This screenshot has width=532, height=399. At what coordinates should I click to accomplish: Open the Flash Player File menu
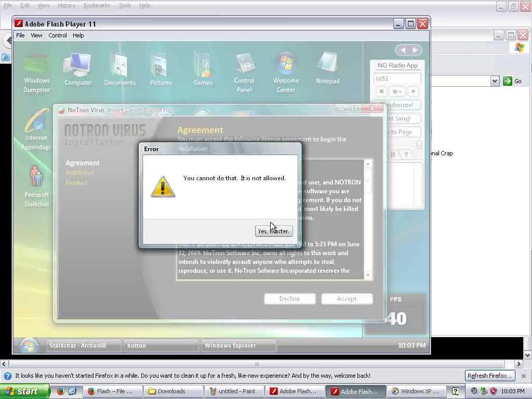[20, 35]
